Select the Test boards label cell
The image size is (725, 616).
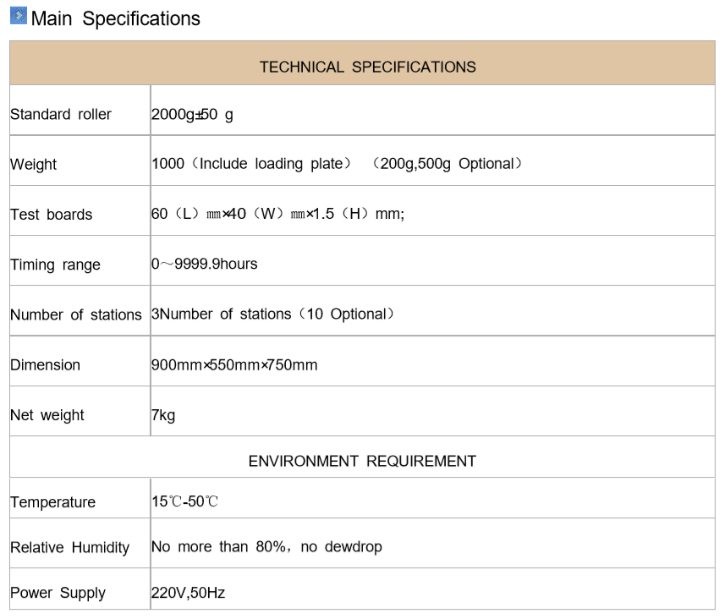pyautogui.click(x=51, y=214)
